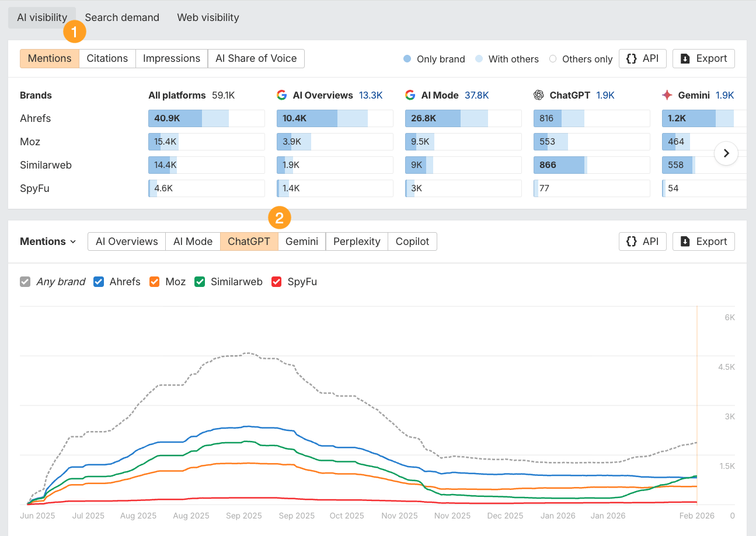Image resolution: width=756 pixels, height=536 pixels.
Task: Click the download icon on top Export button
Action: (686, 58)
